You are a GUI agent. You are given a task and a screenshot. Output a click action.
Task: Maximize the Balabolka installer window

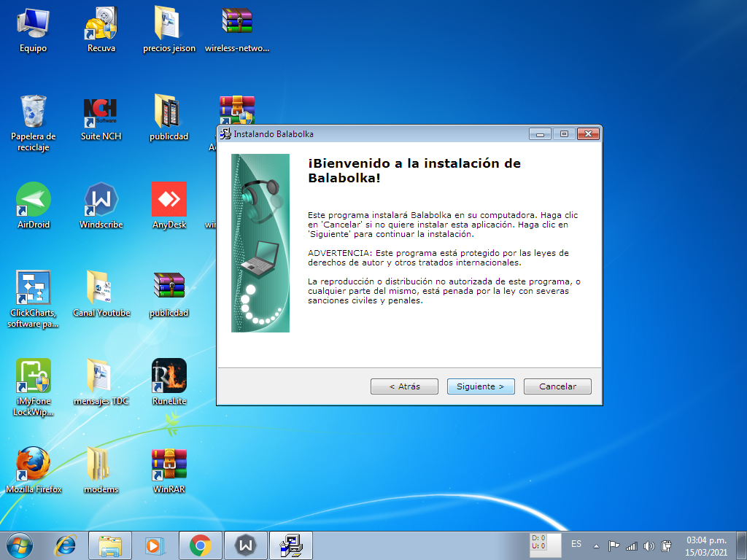(x=564, y=134)
